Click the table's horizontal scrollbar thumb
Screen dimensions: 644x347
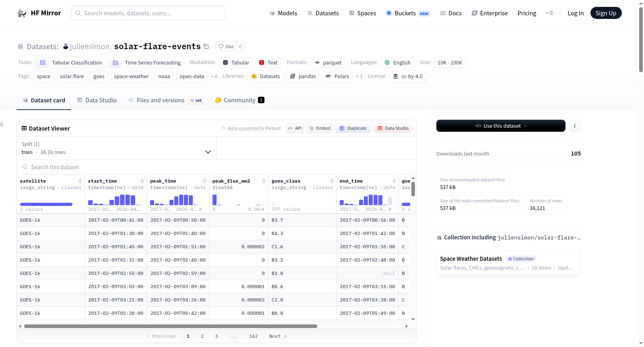tap(171, 326)
